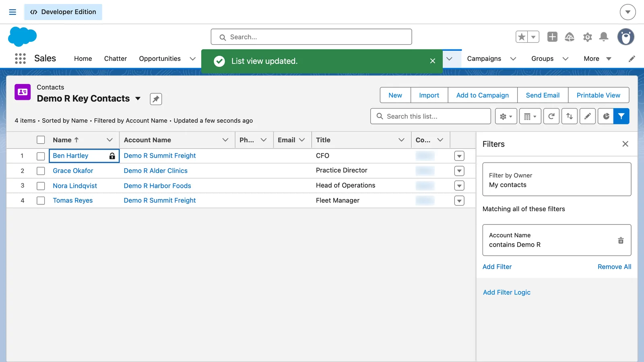The width and height of the screenshot is (644, 362).
Task: Click the New contact button
Action: click(x=395, y=95)
